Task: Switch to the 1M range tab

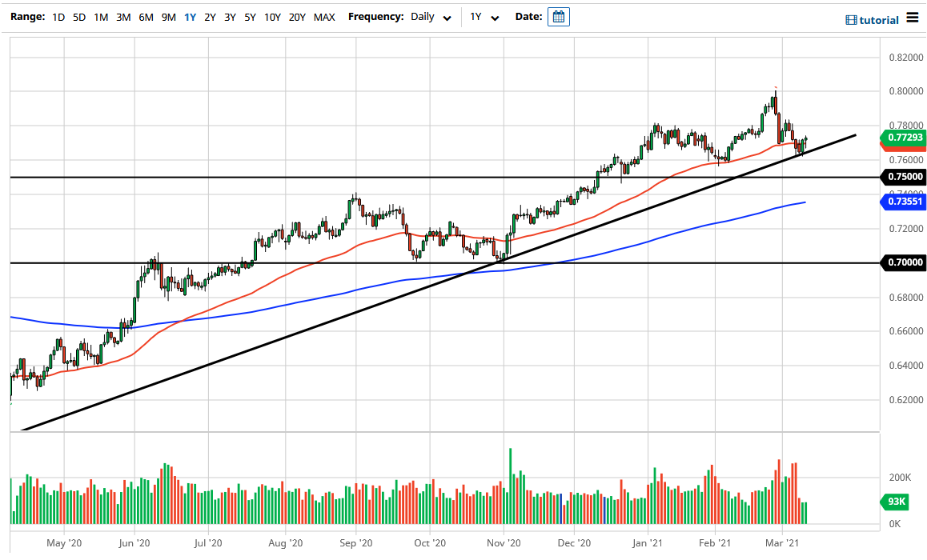Action: point(100,17)
